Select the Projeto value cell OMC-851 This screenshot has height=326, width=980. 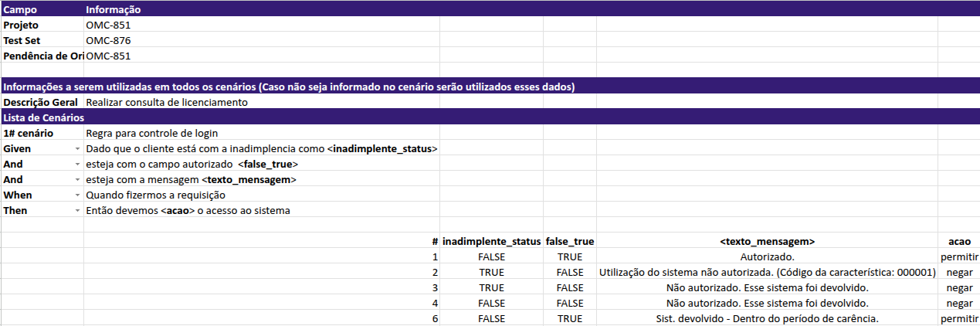click(108, 25)
